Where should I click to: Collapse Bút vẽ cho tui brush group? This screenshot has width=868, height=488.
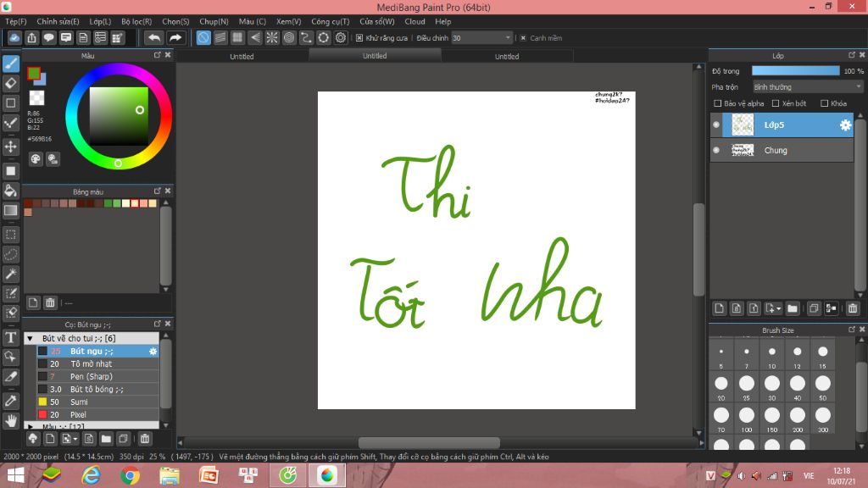click(31, 338)
